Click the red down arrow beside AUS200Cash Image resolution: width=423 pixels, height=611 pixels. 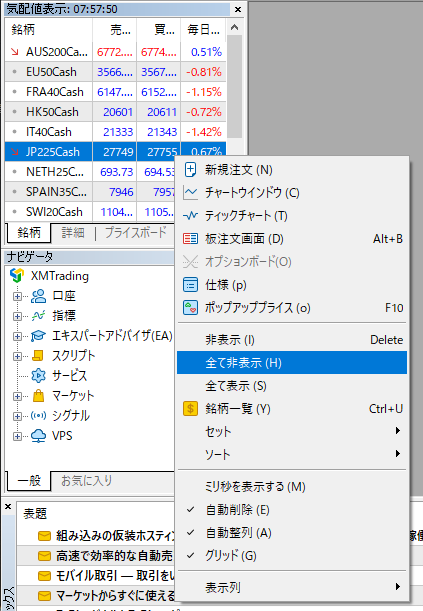pos(15,51)
